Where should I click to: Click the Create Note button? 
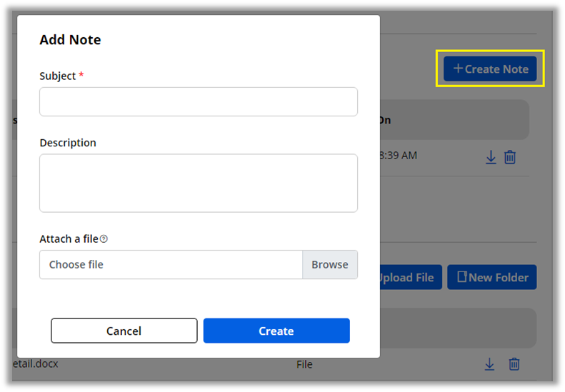point(490,69)
